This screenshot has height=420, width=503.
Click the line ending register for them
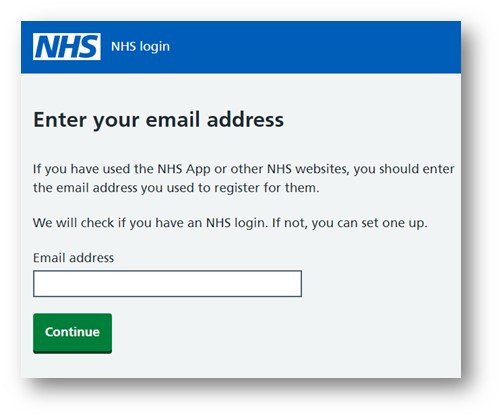coord(176,188)
